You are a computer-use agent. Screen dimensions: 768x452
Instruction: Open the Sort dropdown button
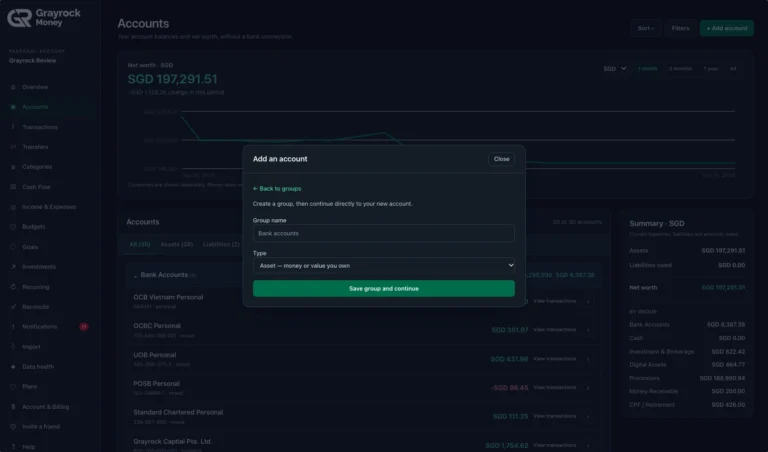pyautogui.click(x=645, y=28)
